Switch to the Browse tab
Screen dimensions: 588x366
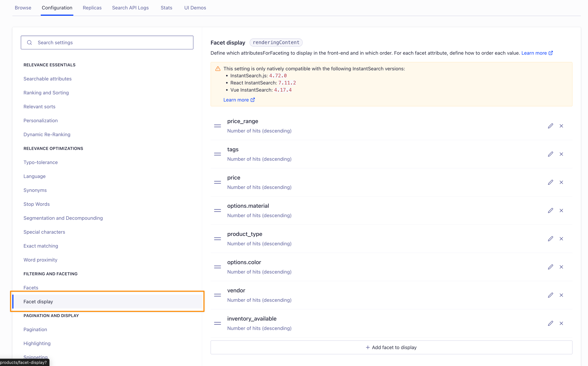(x=23, y=7)
